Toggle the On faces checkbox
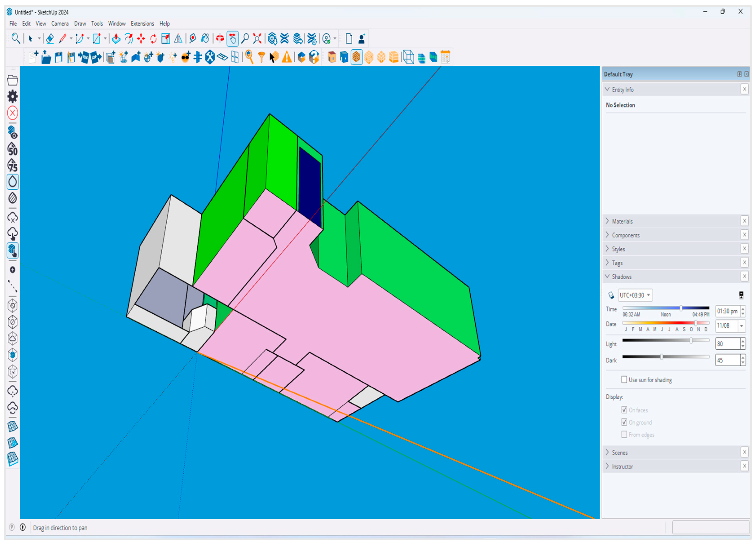 [624, 410]
